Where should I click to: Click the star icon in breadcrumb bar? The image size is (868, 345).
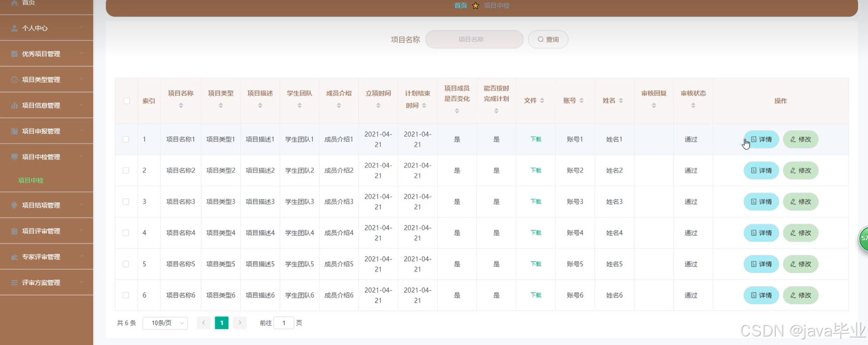(x=475, y=5)
